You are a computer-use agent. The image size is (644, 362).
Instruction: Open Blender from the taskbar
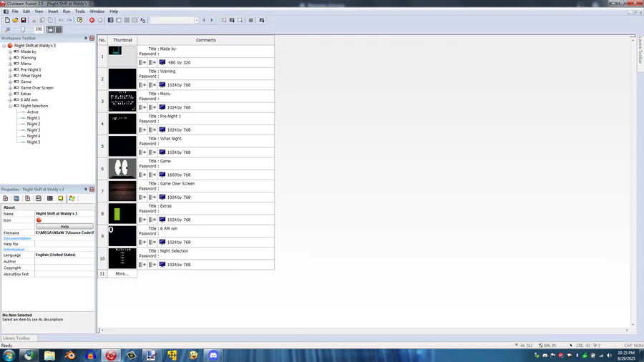coord(70,356)
